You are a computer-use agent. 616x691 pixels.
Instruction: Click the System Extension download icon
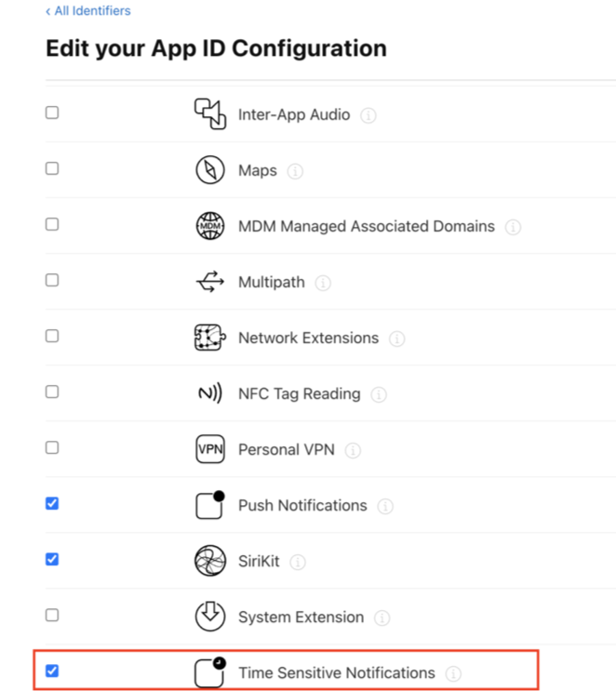209,617
